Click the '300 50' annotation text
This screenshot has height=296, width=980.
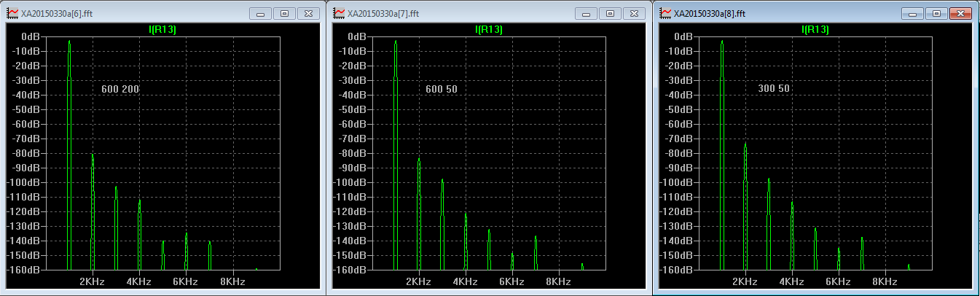(x=774, y=89)
